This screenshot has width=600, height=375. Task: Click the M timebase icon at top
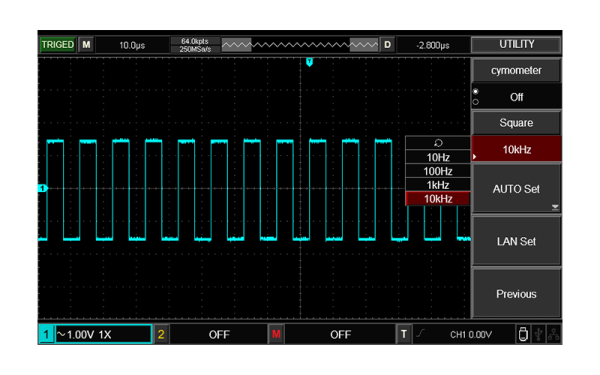pyautogui.click(x=86, y=45)
